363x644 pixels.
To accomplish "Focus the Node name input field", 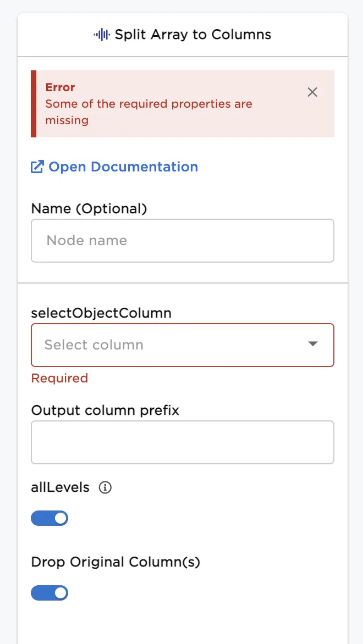I will [182, 241].
